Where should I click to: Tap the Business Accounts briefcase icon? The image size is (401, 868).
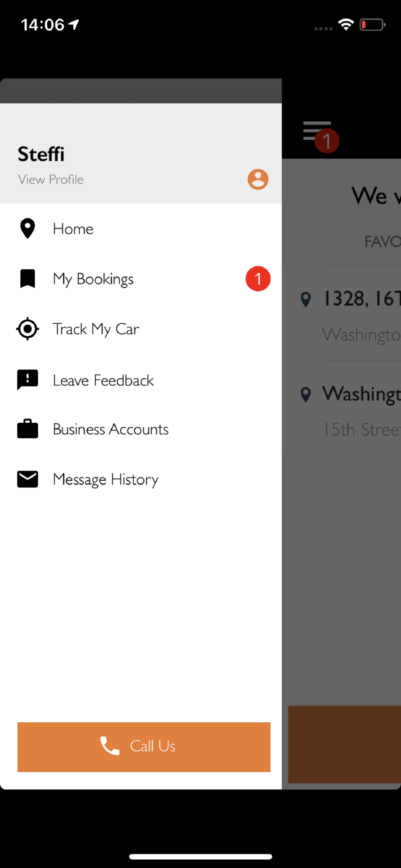[27, 429]
